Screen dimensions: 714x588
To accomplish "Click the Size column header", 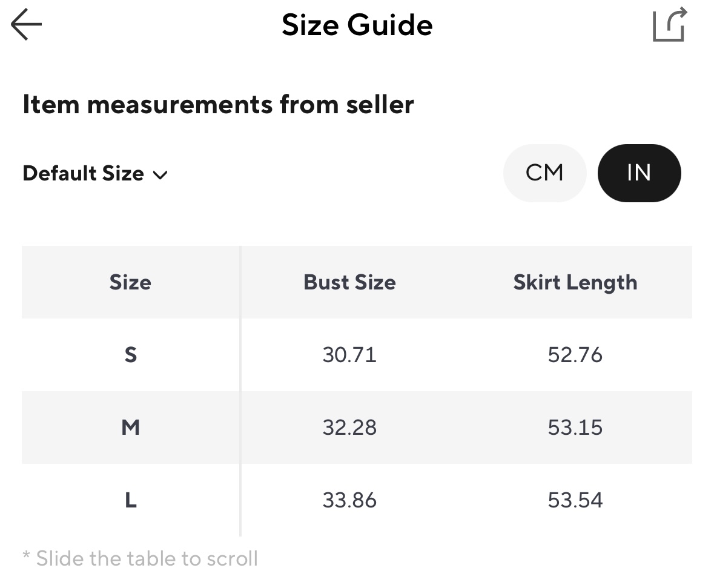I will pyautogui.click(x=130, y=282).
